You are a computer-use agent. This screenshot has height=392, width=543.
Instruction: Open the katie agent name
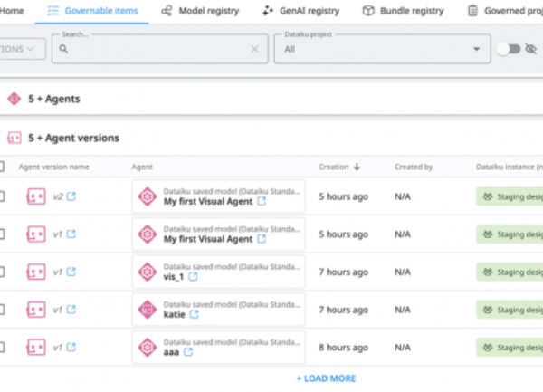pyautogui.click(x=174, y=314)
